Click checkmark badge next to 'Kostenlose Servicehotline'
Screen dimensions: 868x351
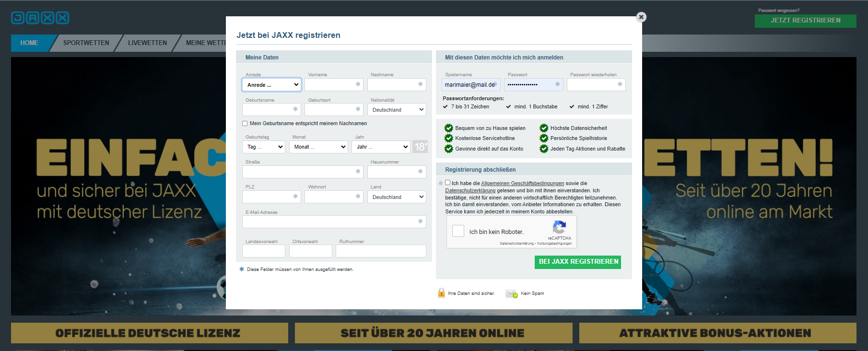pos(449,138)
